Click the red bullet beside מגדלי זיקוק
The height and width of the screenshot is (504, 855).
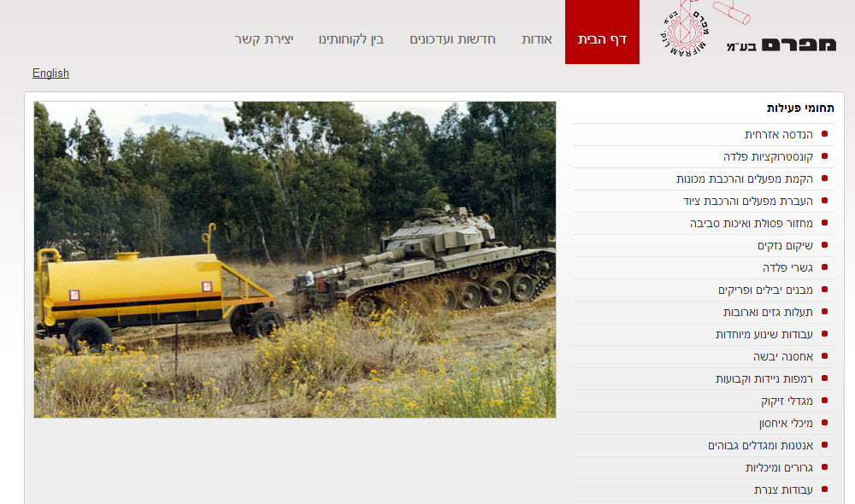[x=824, y=401]
